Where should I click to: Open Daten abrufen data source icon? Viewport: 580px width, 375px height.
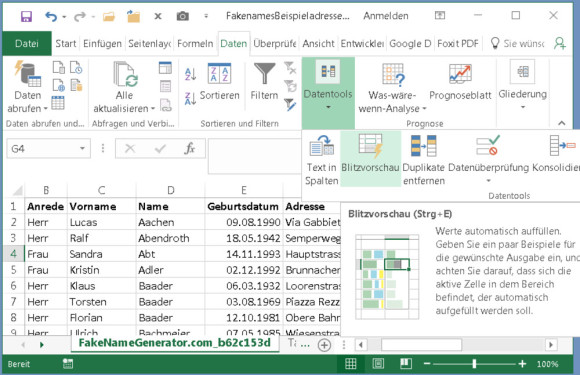[x=27, y=75]
